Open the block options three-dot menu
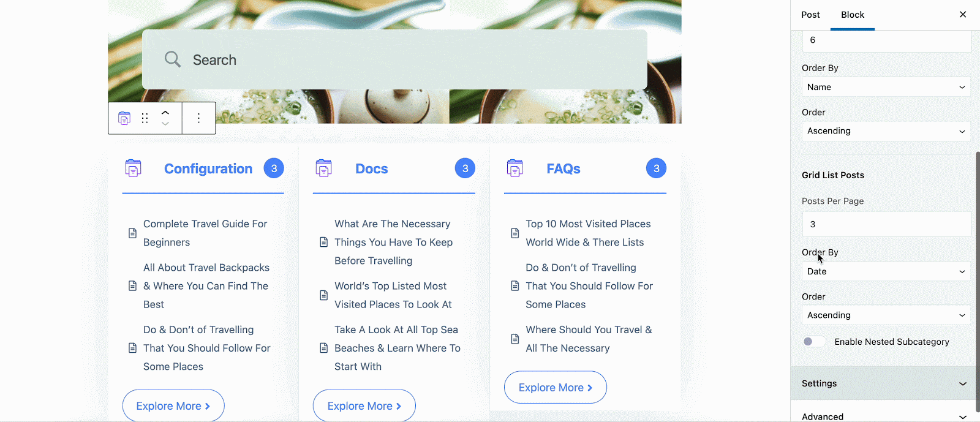 [x=198, y=118]
